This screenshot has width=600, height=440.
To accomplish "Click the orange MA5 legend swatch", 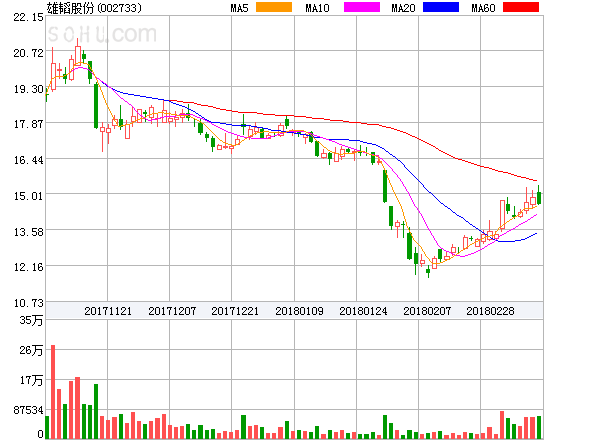I will [x=274, y=7].
